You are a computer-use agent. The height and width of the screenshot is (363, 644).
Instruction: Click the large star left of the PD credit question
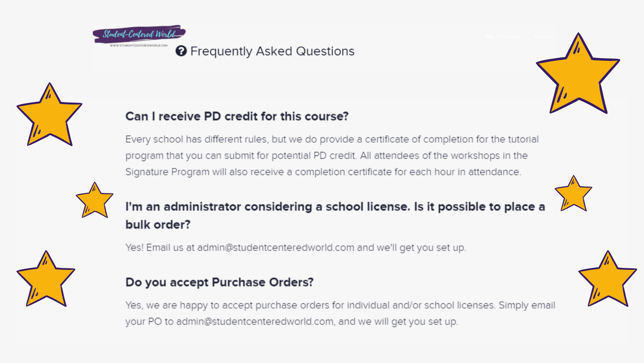pos(49,114)
